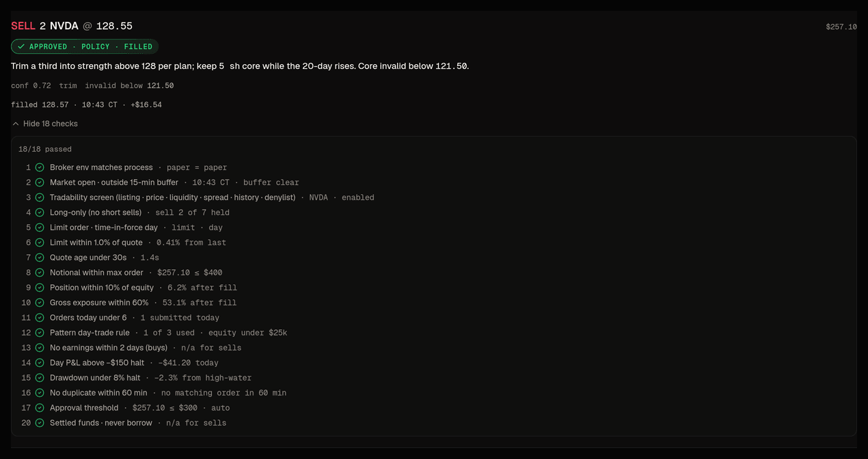Image resolution: width=868 pixels, height=459 pixels.
Task: Click pass icon for Limit order time-in-force
Action: (40, 227)
